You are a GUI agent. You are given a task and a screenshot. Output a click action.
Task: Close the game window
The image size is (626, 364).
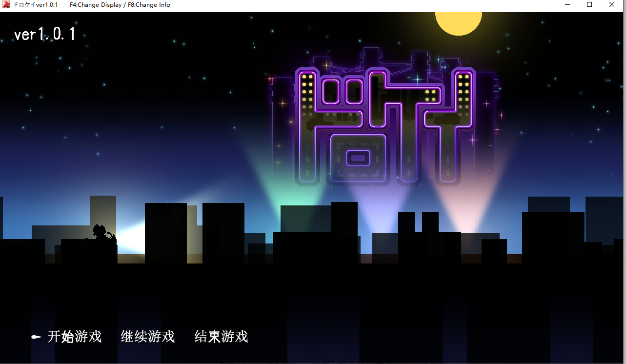(611, 4)
